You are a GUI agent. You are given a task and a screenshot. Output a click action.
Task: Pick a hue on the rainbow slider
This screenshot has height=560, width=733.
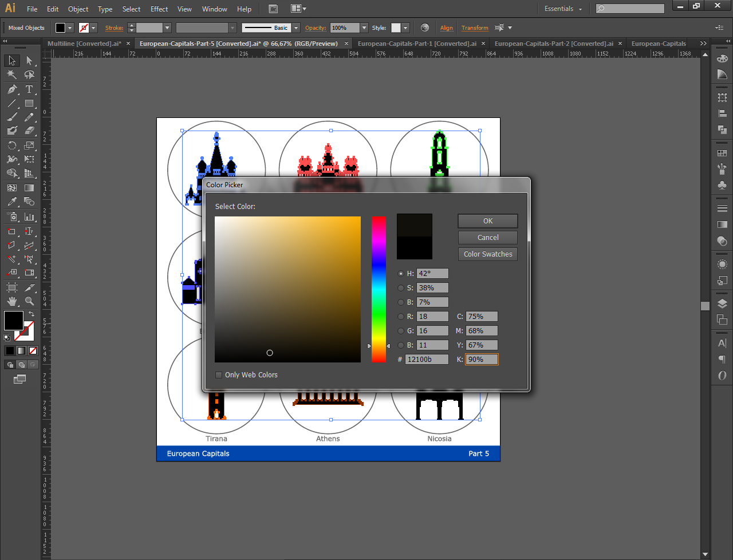[x=378, y=286]
